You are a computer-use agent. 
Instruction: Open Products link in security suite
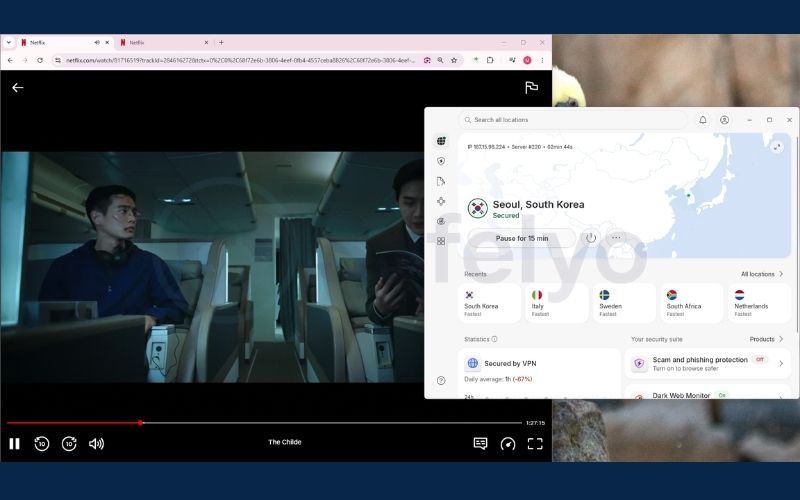coord(766,339)
